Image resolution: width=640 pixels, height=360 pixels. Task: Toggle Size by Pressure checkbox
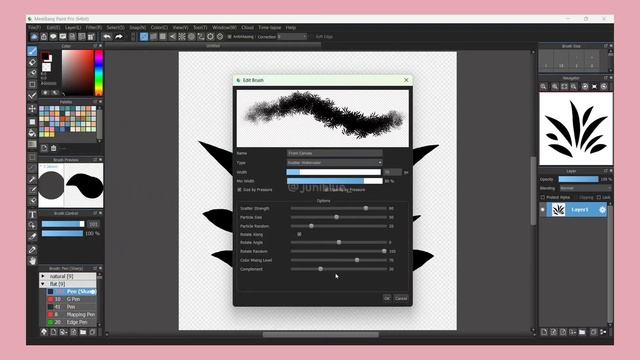(x=240, y=190)
